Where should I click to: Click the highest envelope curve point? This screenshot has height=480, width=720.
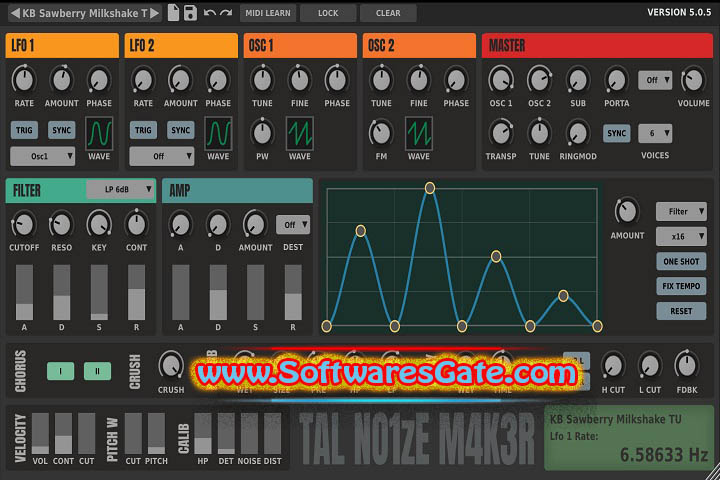coord(430,188)
